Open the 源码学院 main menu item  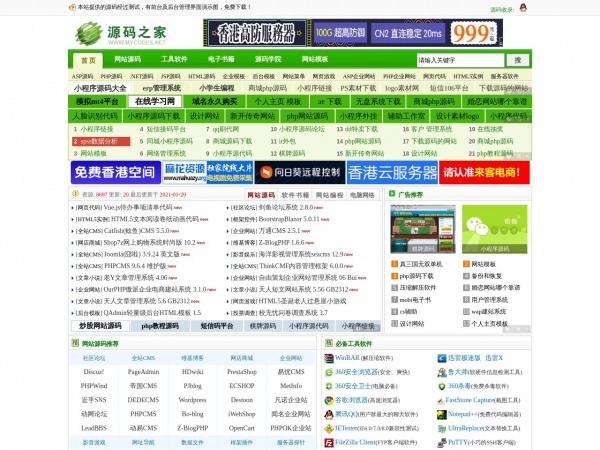(268, 59)
